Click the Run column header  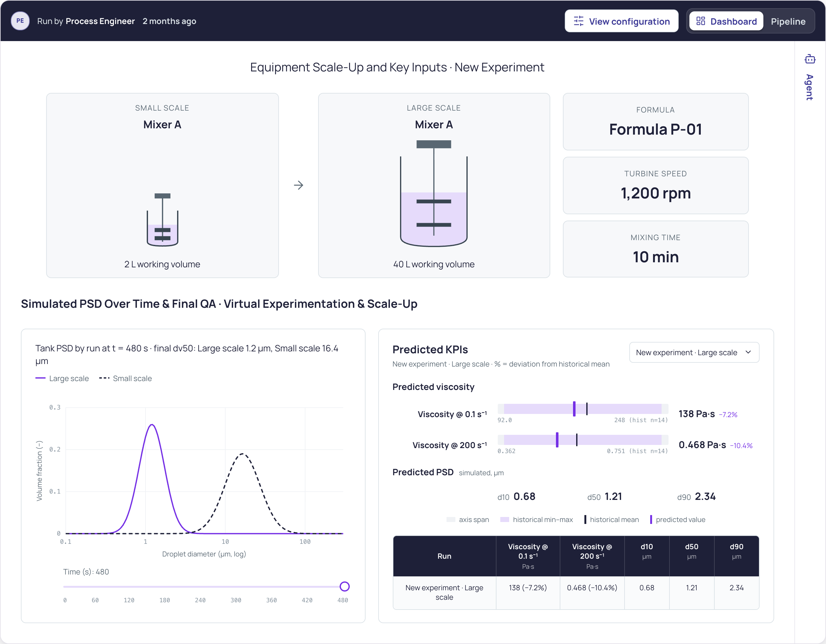tap(444, 556)
